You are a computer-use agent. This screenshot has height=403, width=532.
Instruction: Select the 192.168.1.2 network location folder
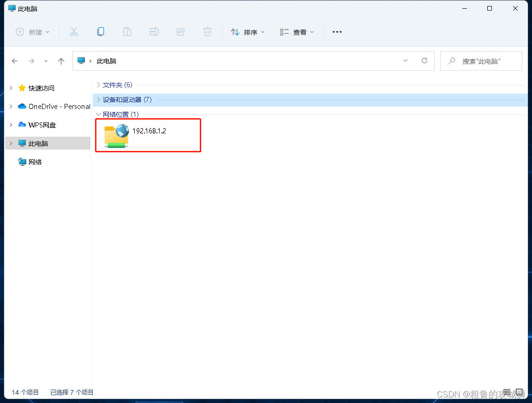coord(148,135)
